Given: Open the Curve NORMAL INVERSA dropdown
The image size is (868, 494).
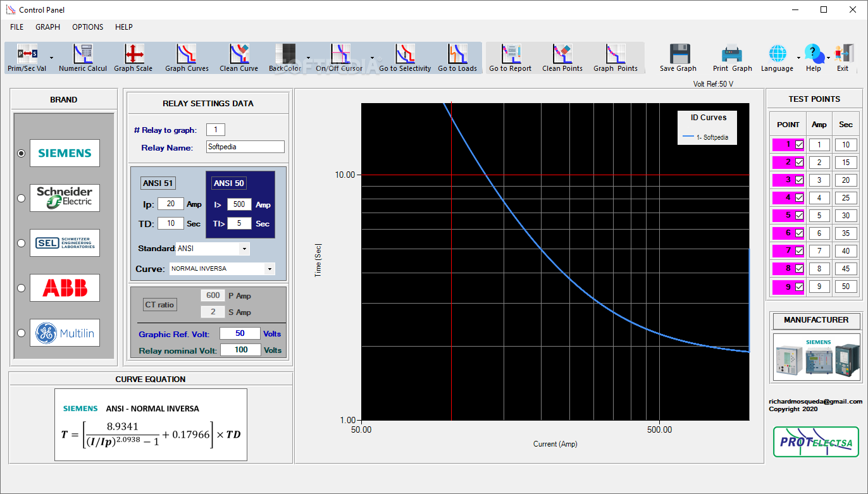Looking at the screenshot, I should [270, 269].
